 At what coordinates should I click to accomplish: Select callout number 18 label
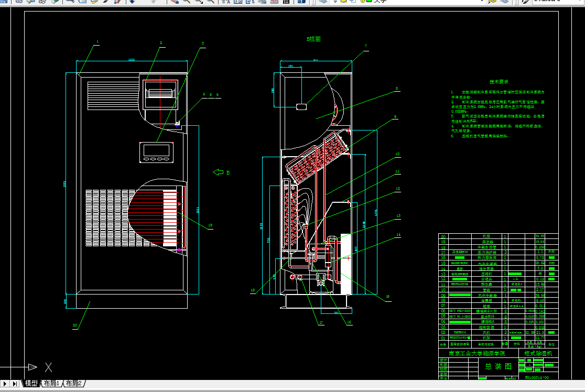[253, 290]
